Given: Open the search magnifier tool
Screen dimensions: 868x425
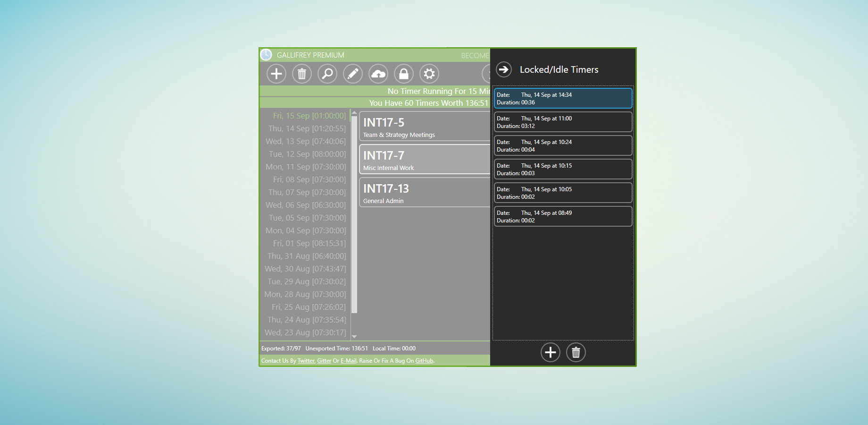Looking at the screenshot, I should pos(327,74).
